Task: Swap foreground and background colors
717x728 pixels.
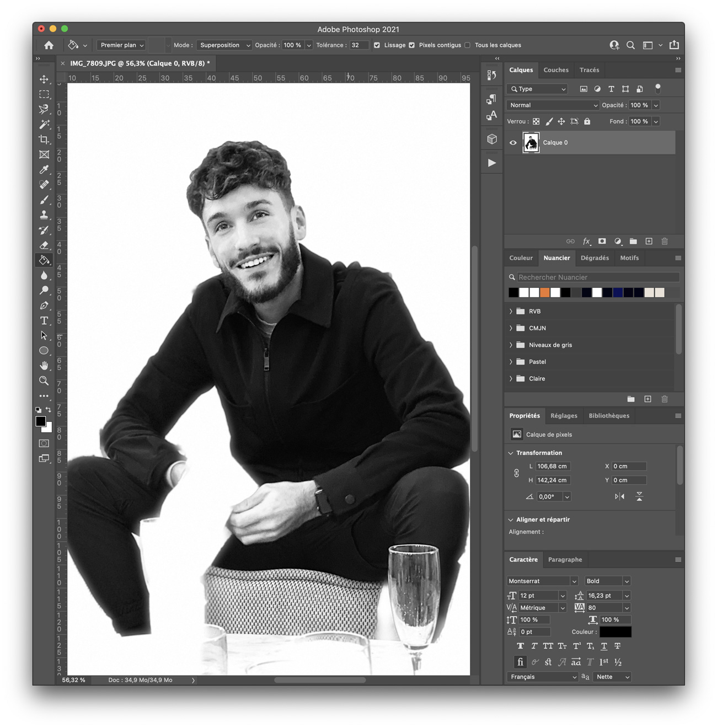Action: point(49,410)
